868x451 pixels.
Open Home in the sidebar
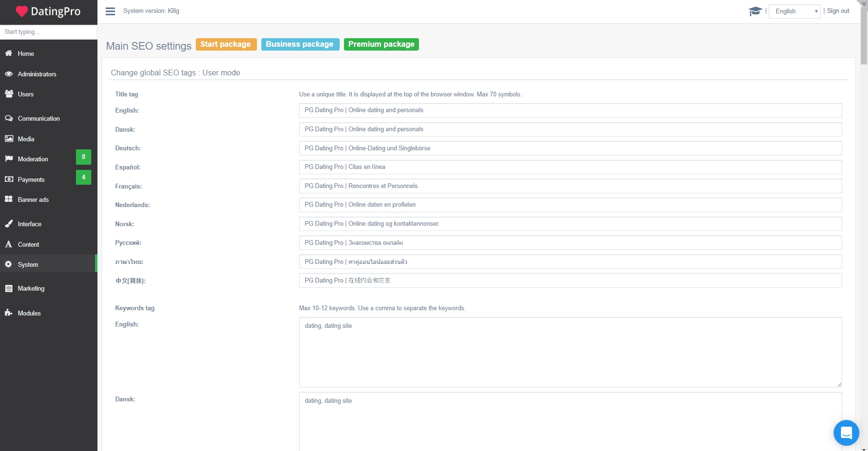tap(26, 53)
